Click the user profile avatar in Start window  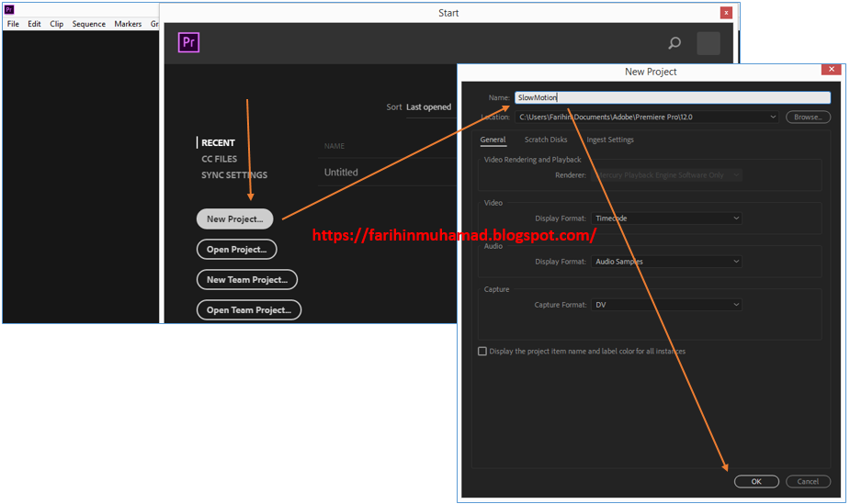tap(708, 43)
